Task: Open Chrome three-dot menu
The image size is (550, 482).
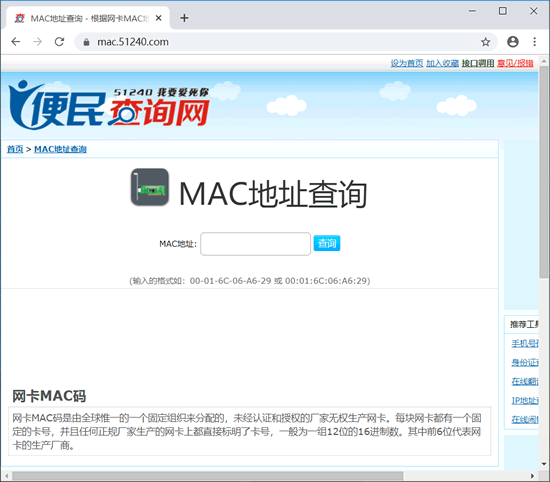Action: 535,42
